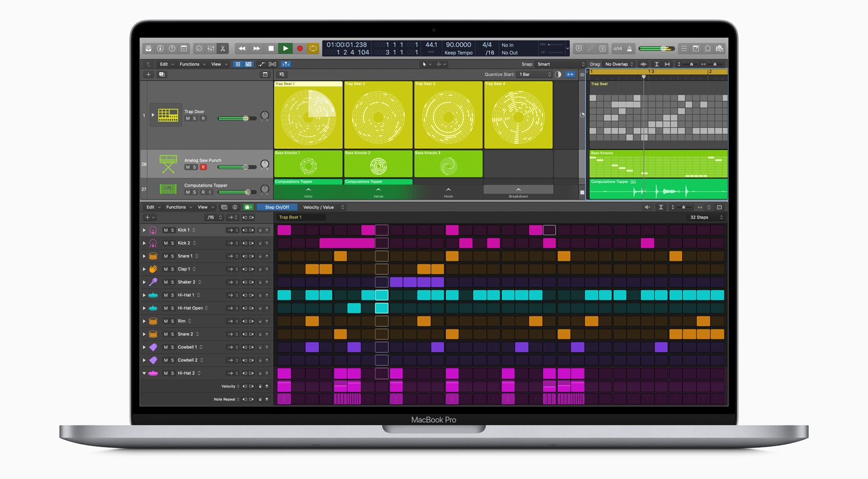The image size is (868, 479).
Task: Switch to Tracks view button
Action: point(248,64)
